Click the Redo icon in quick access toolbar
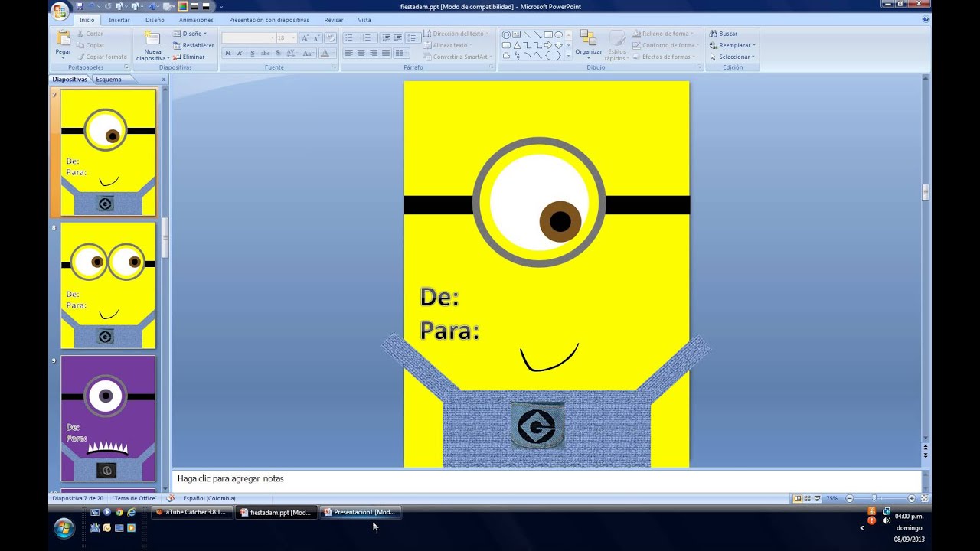 click(x=108, y=6)
